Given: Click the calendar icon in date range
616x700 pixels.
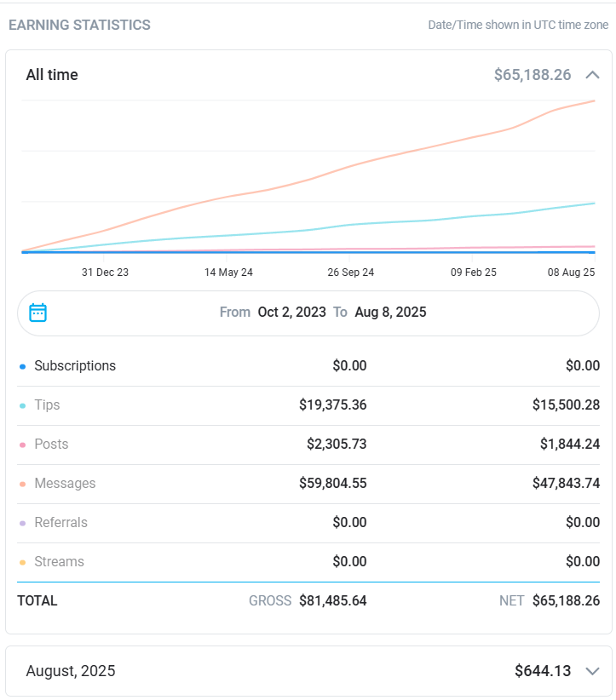Looking at the screenshot, I should [37, 313].
